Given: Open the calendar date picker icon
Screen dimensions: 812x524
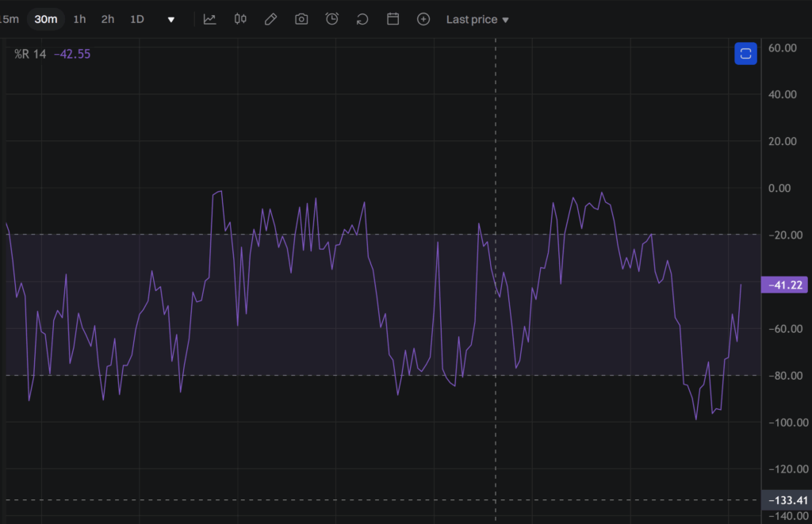Looking at the screenshot, I should (393, 19).
